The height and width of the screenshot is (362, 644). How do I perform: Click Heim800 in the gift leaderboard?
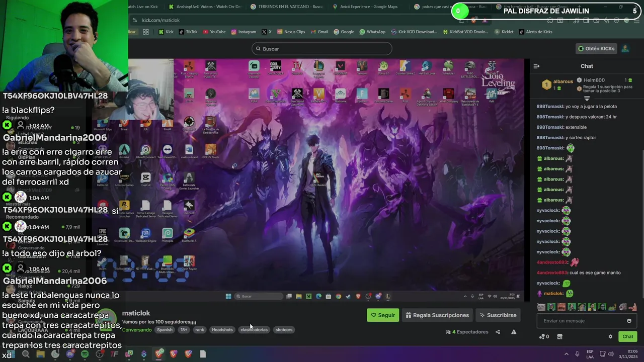click(594, 80)
